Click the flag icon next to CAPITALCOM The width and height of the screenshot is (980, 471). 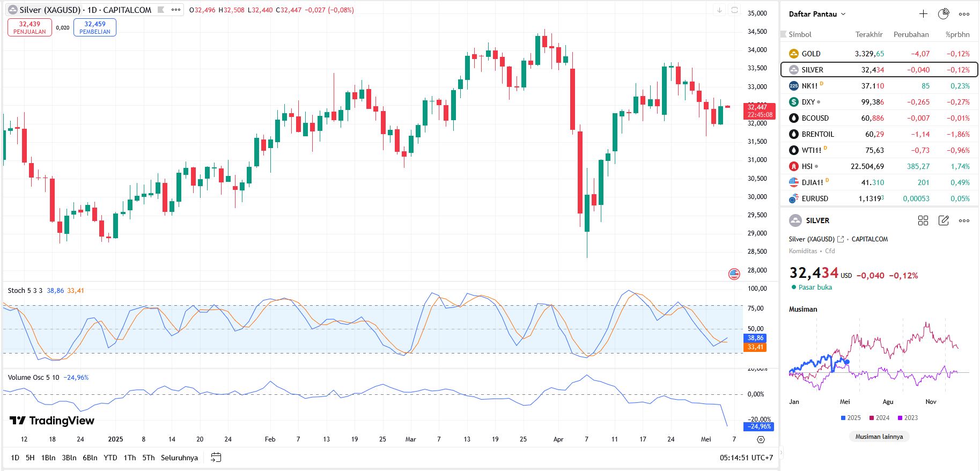tap(160, 10)
